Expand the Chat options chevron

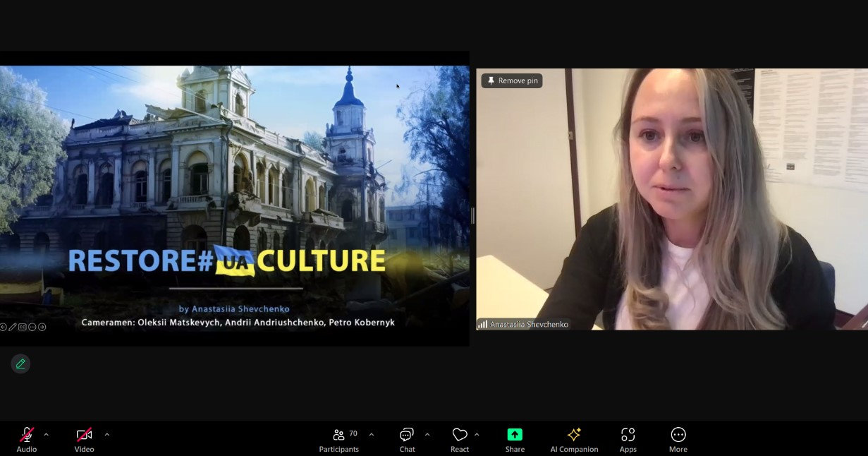click(427, 435)
